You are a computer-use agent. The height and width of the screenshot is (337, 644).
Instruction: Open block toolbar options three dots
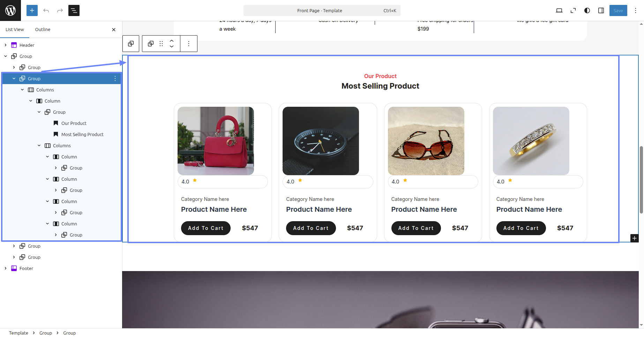(189, 44)
